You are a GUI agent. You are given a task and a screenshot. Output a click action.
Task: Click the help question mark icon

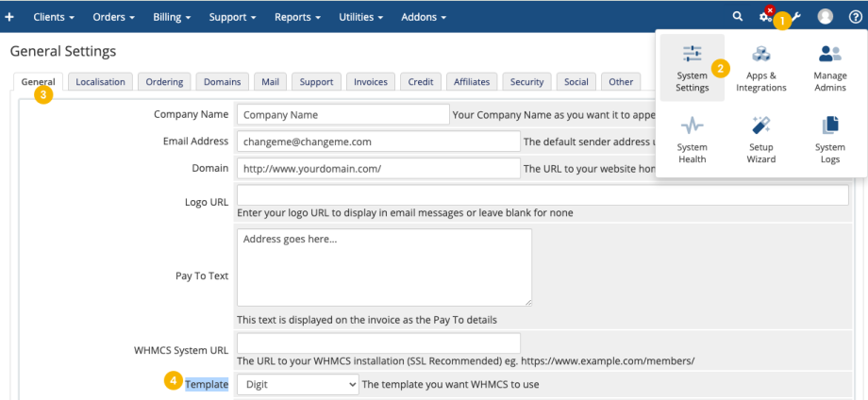(x=855, y=17)
